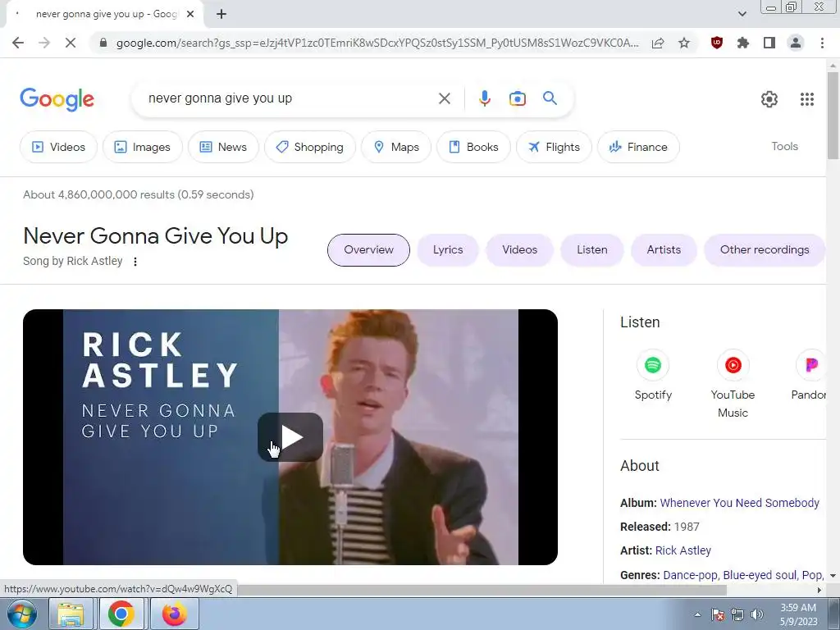Filter results by Videos
The height and width of the screenshot is (630, 840).
[58, 147]
